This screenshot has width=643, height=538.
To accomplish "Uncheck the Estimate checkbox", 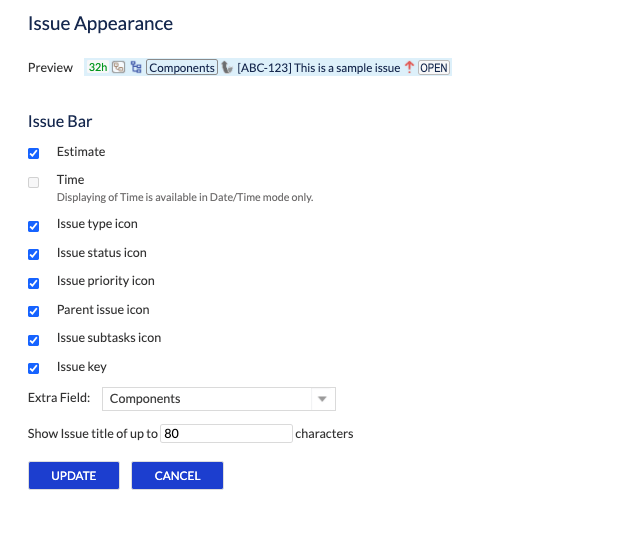I will [x=34, y=153].
